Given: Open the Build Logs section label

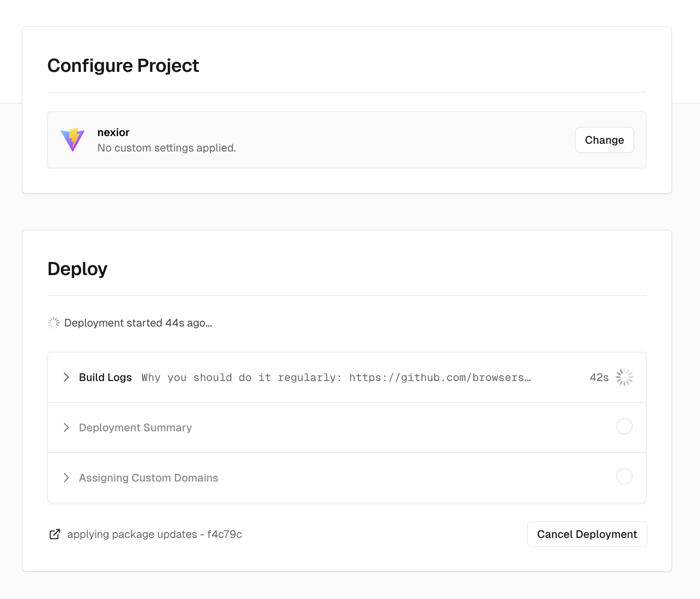Looking at the screenshot, I should tap(105, 377).
